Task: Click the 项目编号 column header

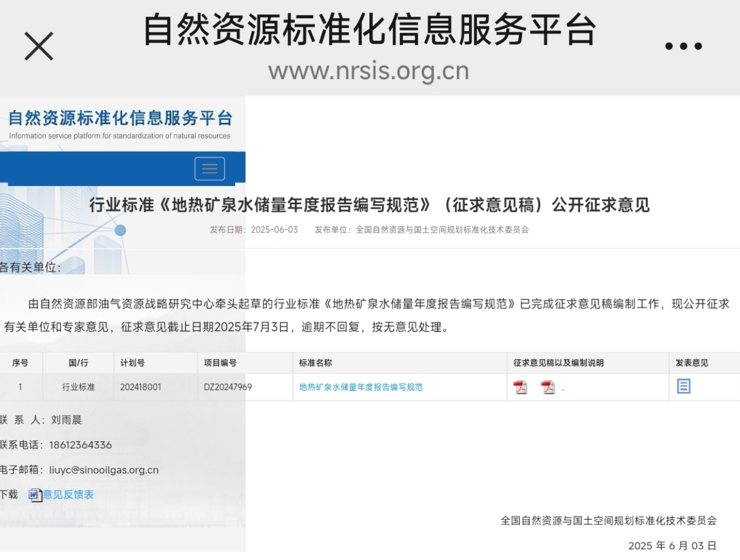Action: [220, 363]
